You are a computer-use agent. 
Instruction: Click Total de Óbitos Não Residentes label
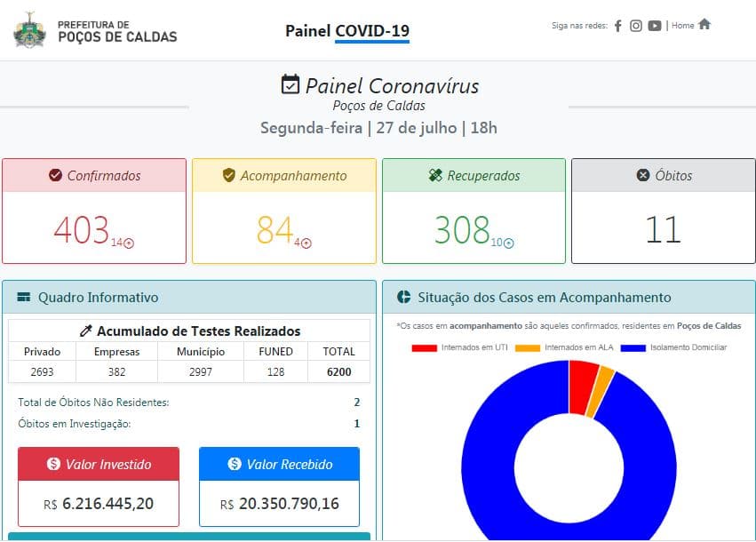[x=93, y=403]
